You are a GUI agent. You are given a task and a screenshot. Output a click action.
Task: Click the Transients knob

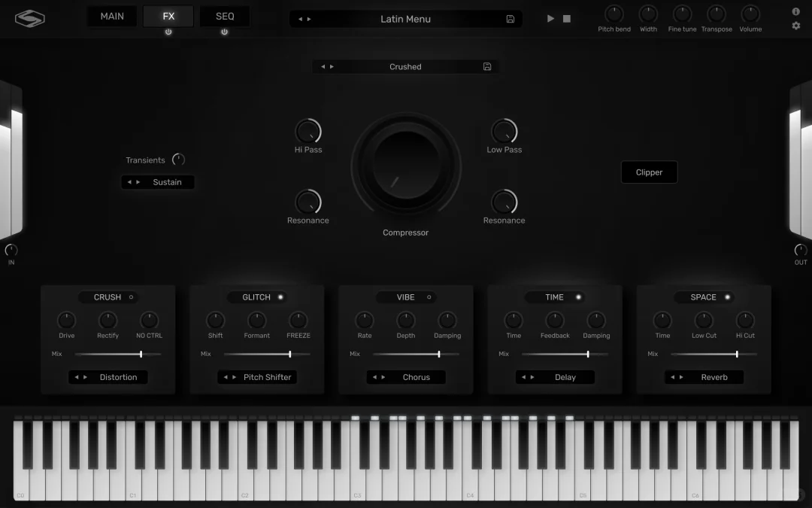[179, 160]
